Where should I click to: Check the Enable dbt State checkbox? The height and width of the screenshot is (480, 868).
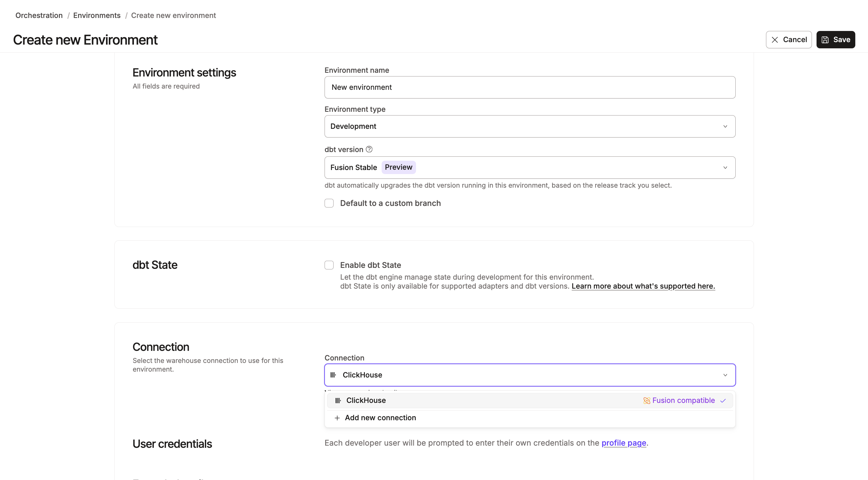[x=329, y=265]
